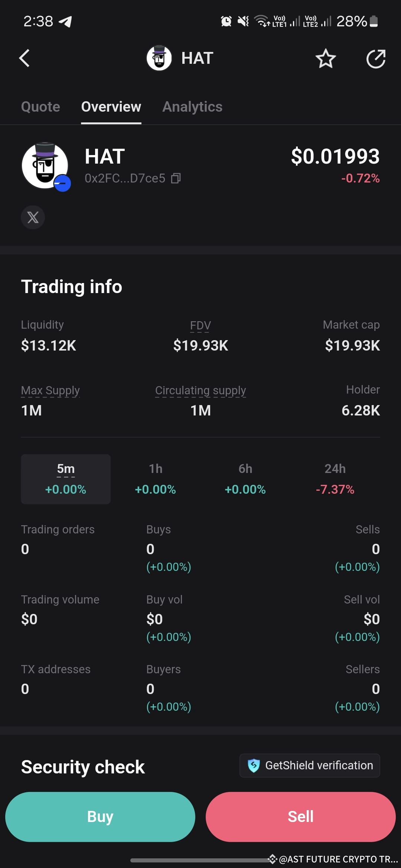Image resolution: width=401 pixels, height=868 pixels.
Task: Select the 6h timeframe
Action: click(x=245, y=479)
